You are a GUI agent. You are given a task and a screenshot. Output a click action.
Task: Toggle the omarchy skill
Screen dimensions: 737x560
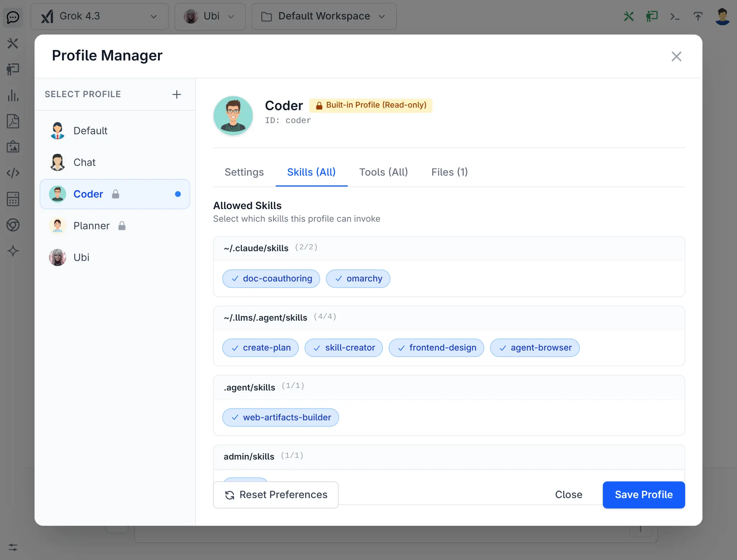click(358, 279)
